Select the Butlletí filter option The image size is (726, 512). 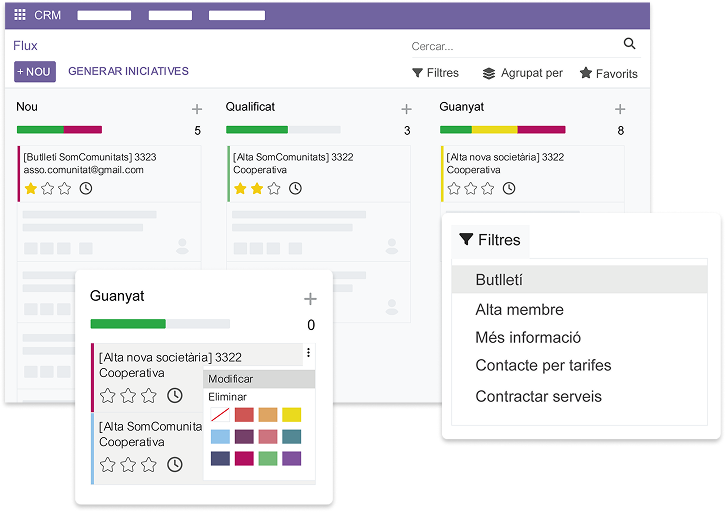[x=499, y=280]
